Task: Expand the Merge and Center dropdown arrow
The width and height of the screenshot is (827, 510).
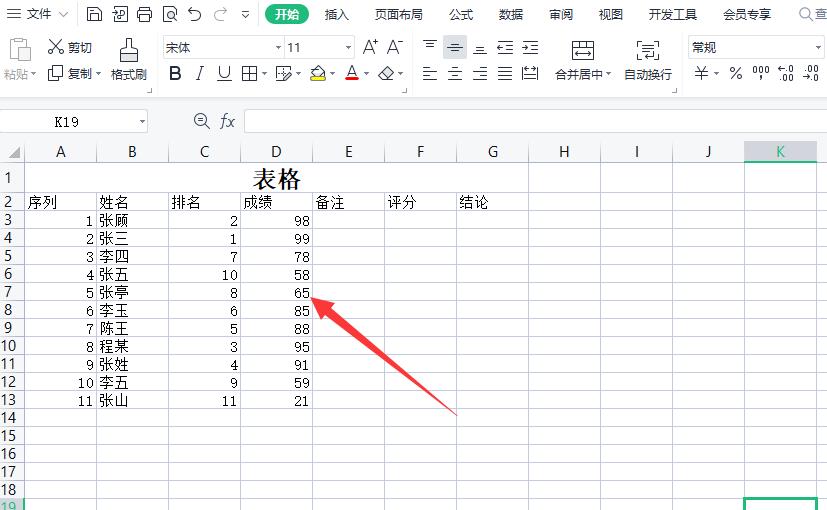Action: [x=609, y=74]
